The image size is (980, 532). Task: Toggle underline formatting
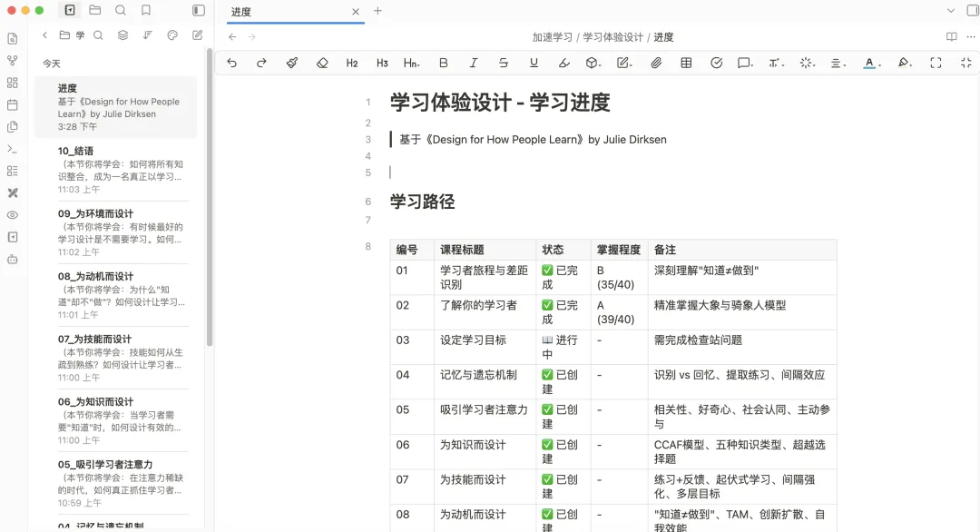click(x=534, y=63)
